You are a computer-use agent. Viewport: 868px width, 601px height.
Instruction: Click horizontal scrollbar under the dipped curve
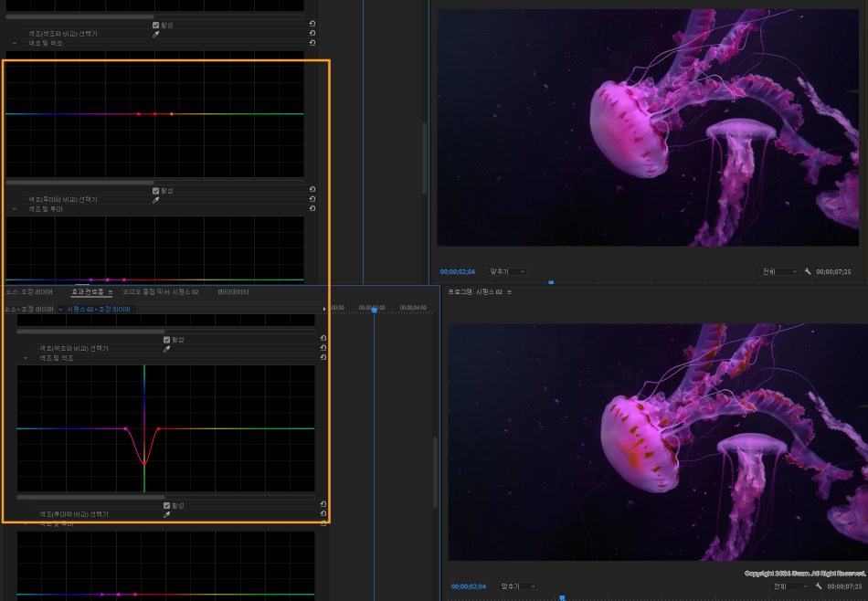click(90, 497)
